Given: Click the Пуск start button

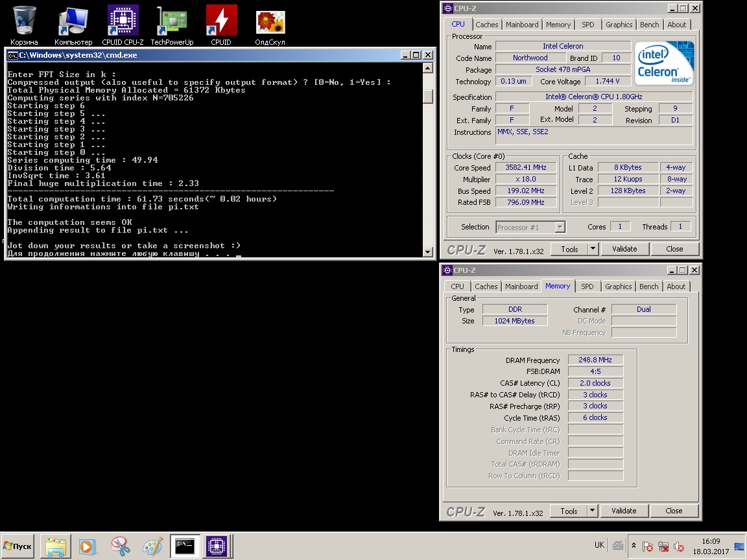Looking at the screenshot, I should click(x=18, y=546).
